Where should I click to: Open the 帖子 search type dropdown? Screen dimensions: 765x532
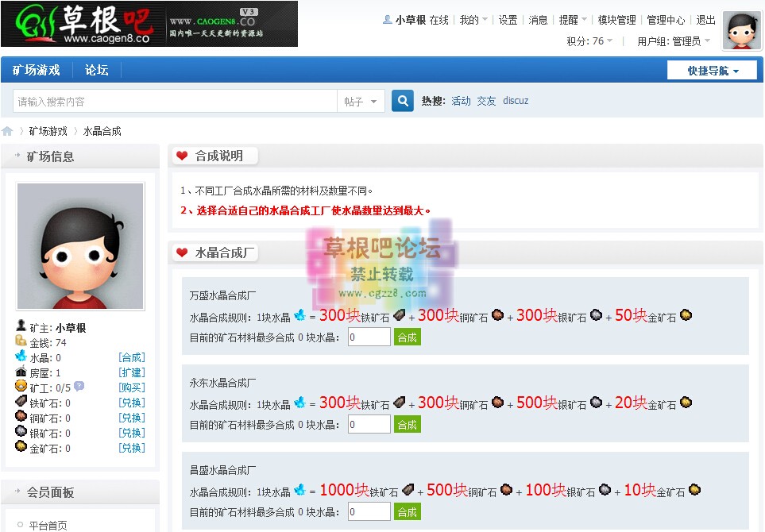[x=361, y=102]
